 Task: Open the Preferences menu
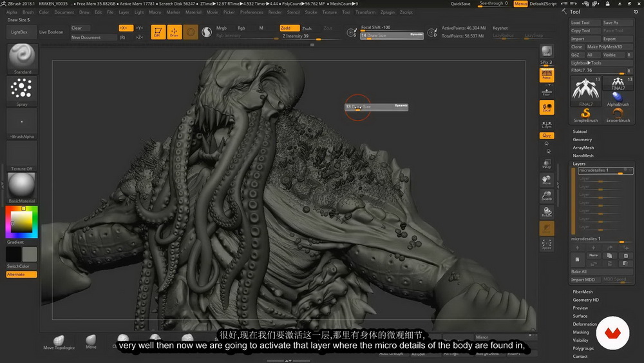click(x=251, y=12)
